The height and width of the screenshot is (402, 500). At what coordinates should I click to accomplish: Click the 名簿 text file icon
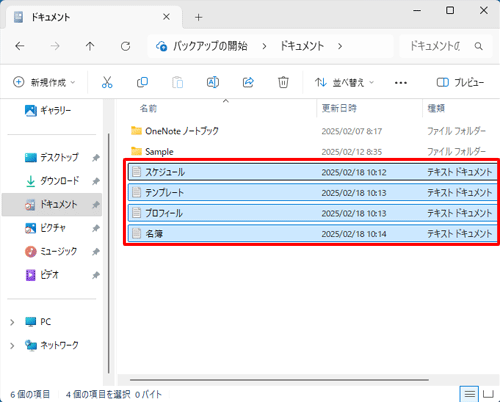[136, 233]
